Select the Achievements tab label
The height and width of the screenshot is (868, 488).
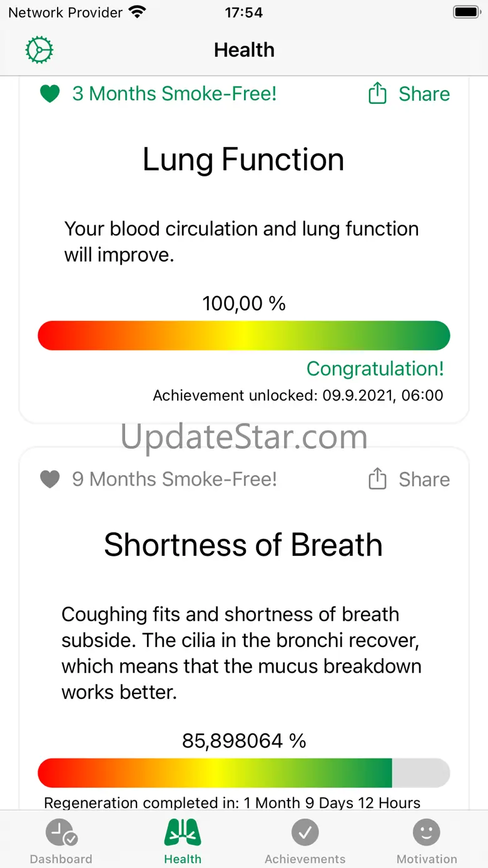(x=305, y=859)
